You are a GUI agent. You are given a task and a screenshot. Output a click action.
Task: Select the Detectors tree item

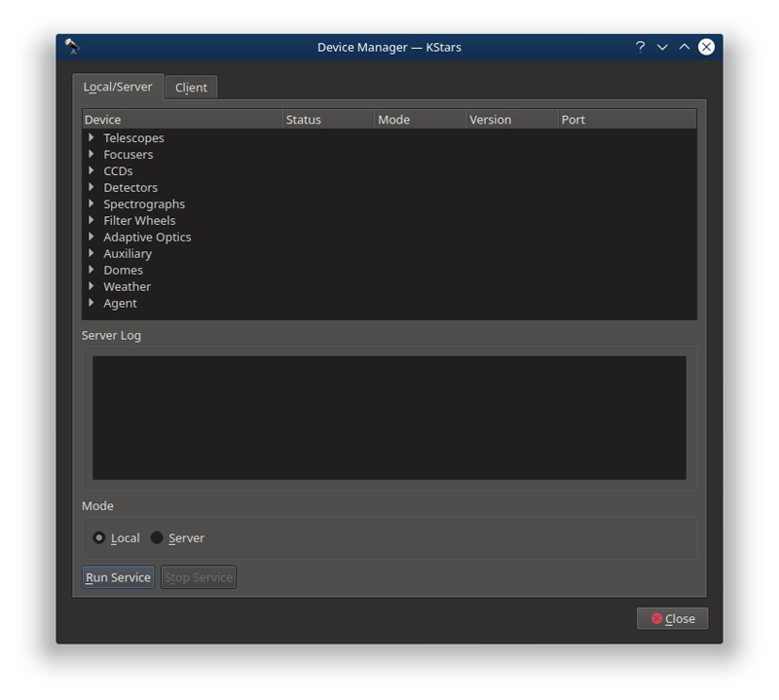[x=130, y=187]
